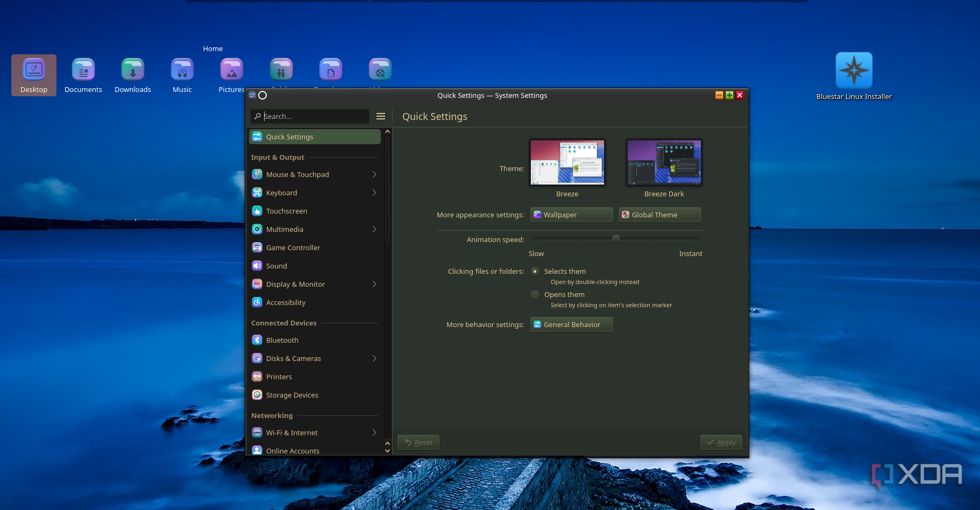Click the Apply button
The height and width of the screenshot is (510, 980).
(721, 442)
